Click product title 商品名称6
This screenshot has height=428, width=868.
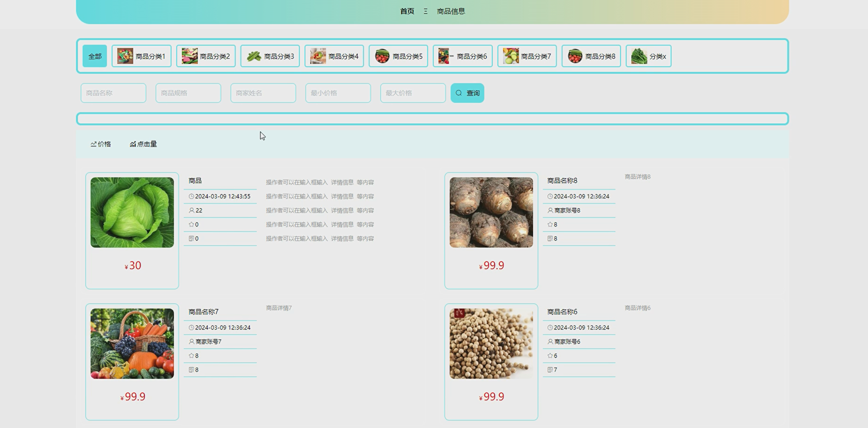point(562,312)
